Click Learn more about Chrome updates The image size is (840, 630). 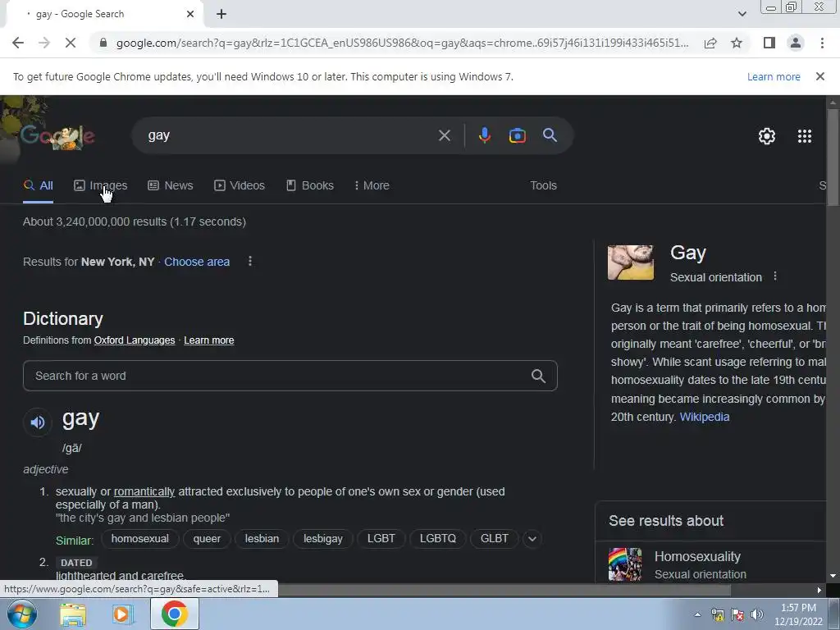tap(774, 76)
